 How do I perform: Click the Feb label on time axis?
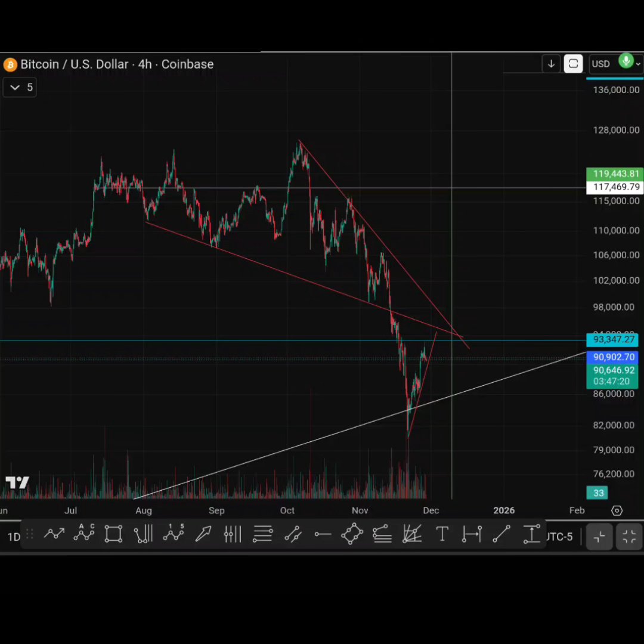tap(577, 510)
